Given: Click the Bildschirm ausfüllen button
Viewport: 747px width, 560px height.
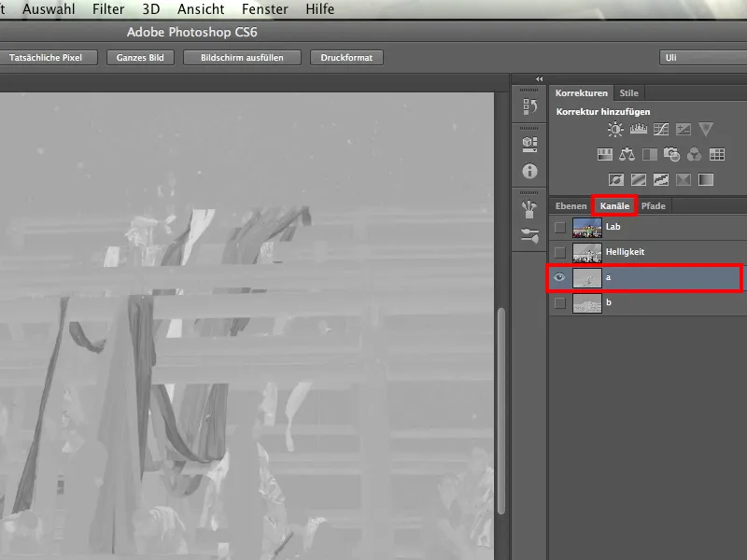Looking at the screenshot, I should coord(242,58).
